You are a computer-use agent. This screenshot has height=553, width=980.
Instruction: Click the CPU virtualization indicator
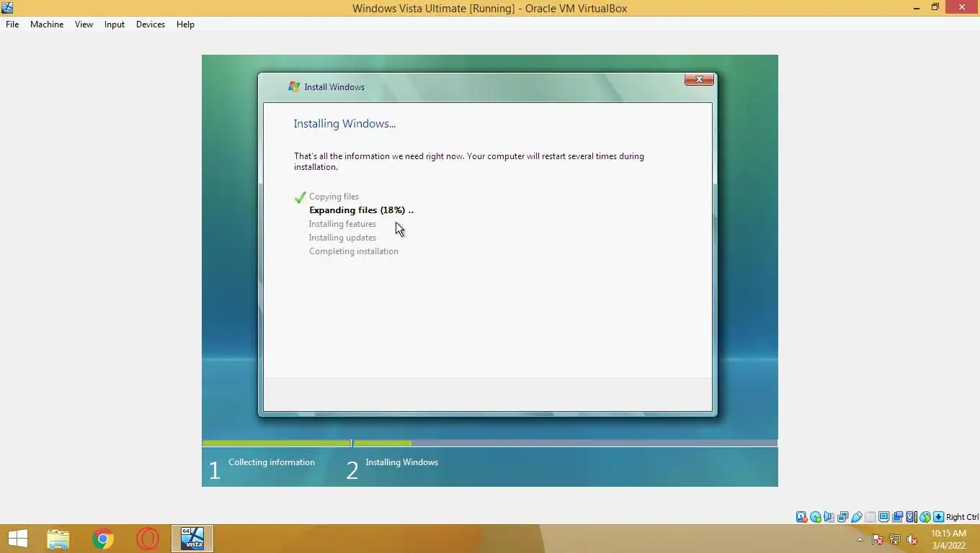pos(911,517)
